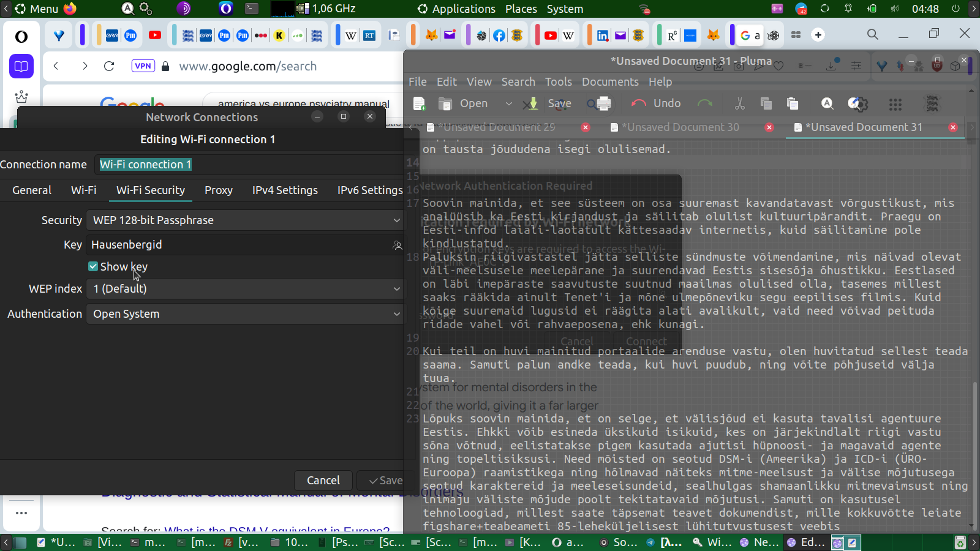
Task: Click the Redo green arrow icon
Action: tap(705, 104)
